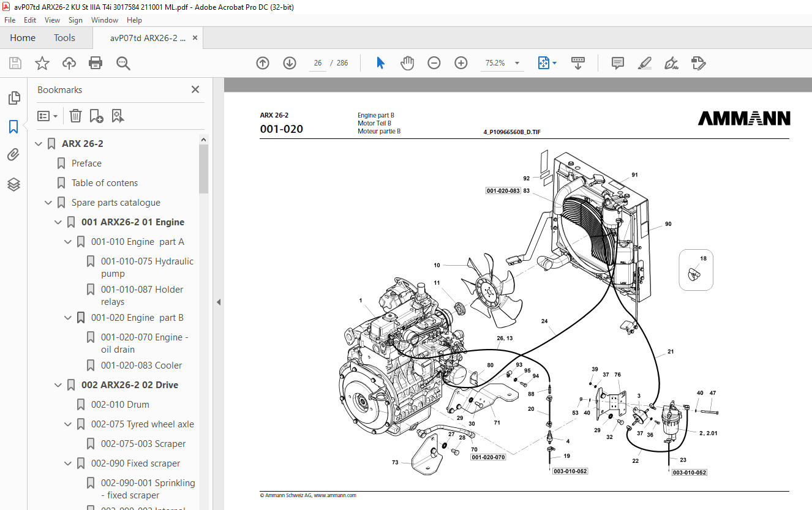The height and width of the screenshot is (510, 812).
Task: Delete selected bookmark with trash icon
Action: pos(75,116)
